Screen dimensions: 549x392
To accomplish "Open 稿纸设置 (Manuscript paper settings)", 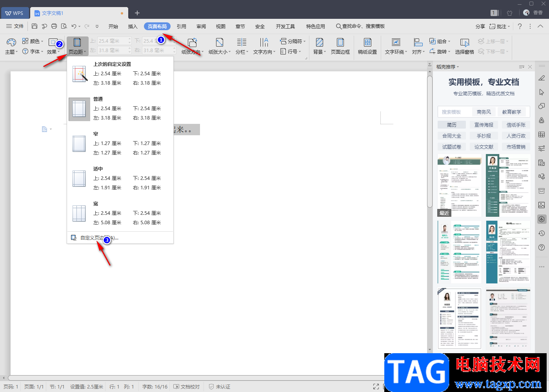I will click(367, 46).
